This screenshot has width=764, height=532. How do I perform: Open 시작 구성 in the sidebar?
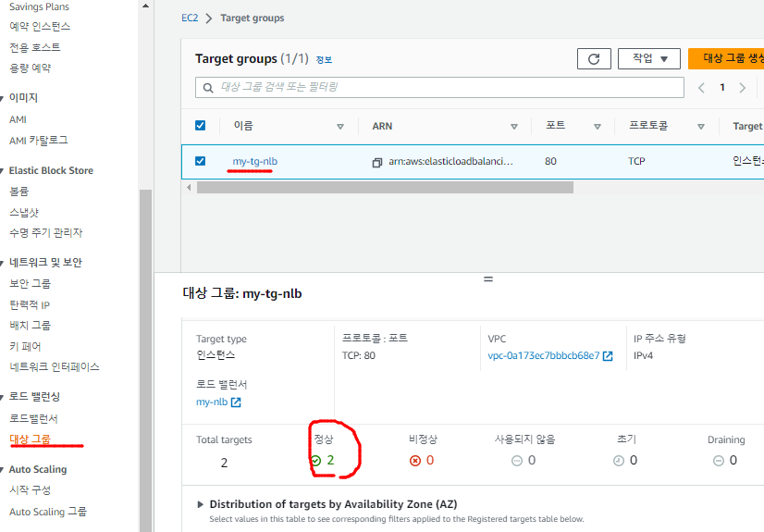coord(31,490)
